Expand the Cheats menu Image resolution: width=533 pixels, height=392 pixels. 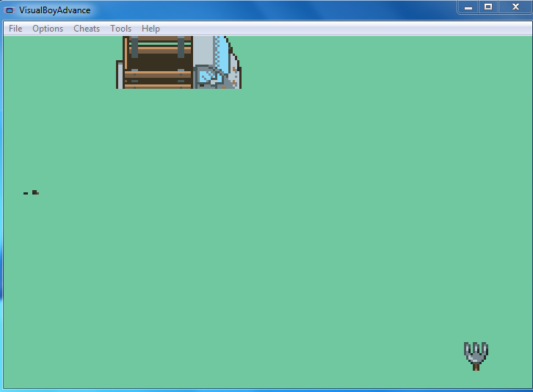coord(87,29)
